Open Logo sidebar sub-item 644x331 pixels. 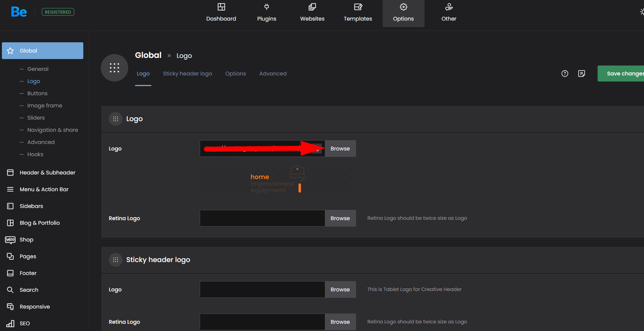click(33, 81)
